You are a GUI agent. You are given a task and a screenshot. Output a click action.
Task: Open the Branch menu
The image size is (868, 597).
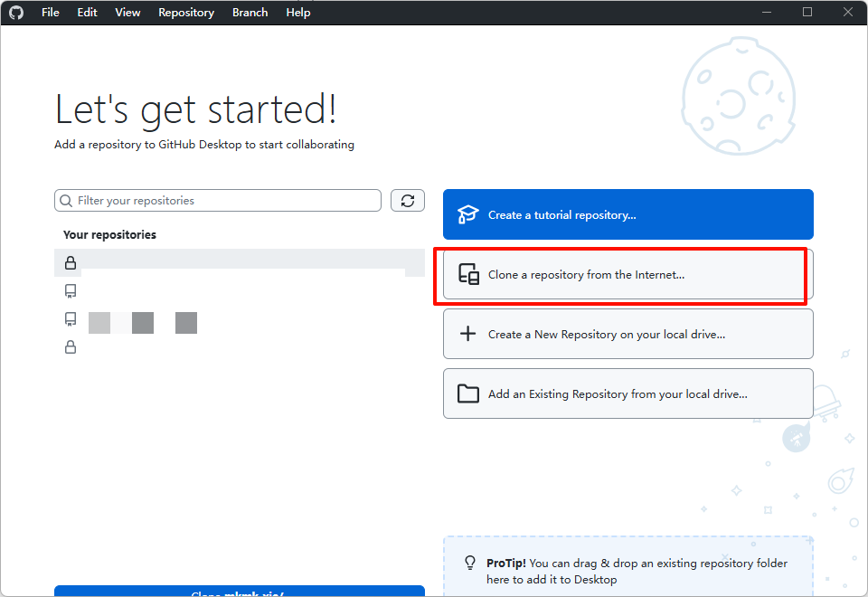pos(250,12)
